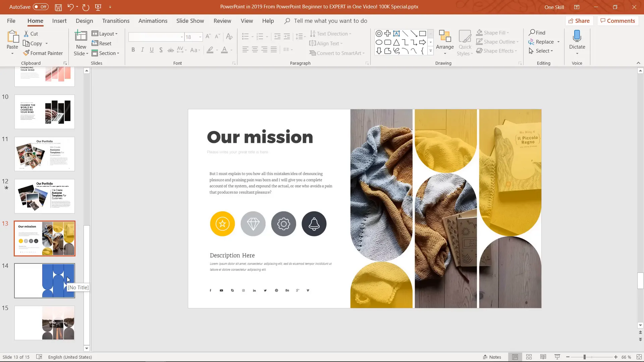Expand the Section dropdown
The image size is (644, 362).
[x=105, y=53]
